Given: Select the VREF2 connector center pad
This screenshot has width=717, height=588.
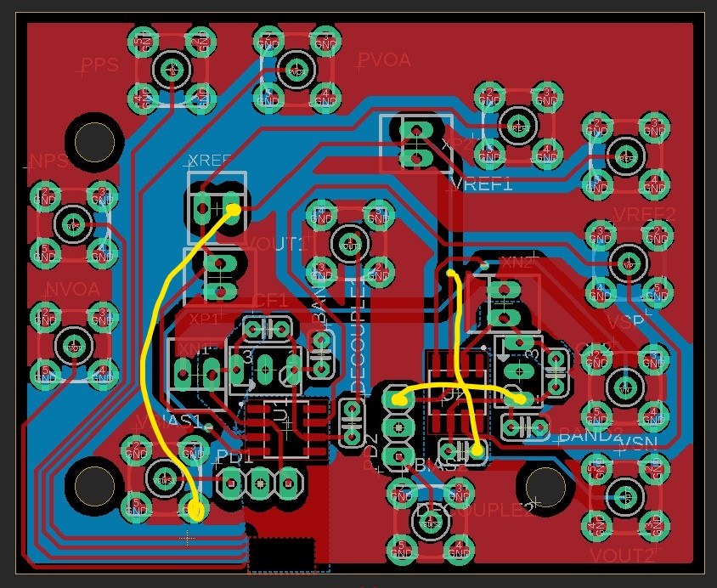Looking at the screenshot, I should pos(625,158).
